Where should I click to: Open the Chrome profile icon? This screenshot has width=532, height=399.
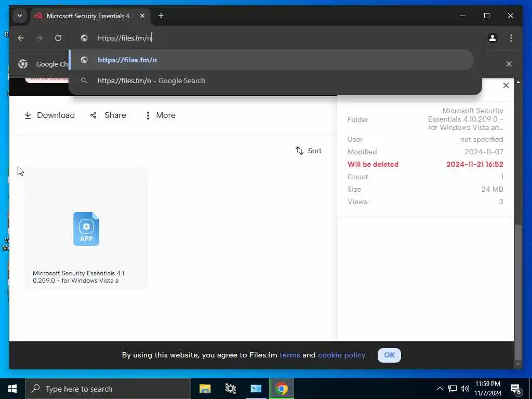point(493,38)
